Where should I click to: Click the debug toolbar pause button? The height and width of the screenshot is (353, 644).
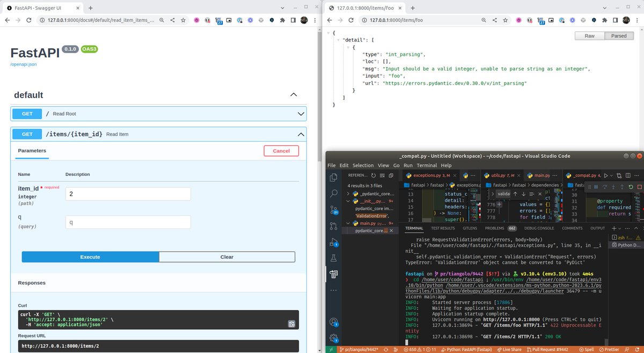pos(596,187)
